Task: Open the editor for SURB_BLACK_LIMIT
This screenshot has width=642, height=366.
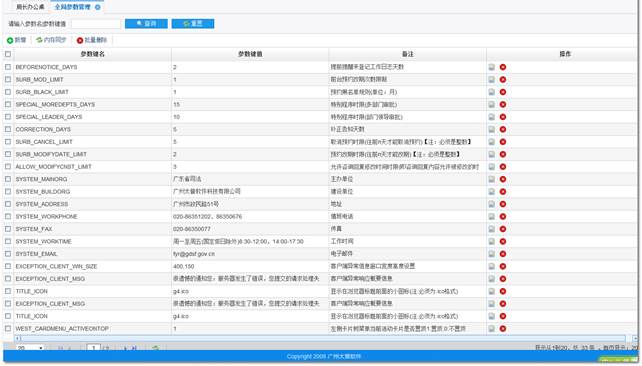Action: [491, 92]
